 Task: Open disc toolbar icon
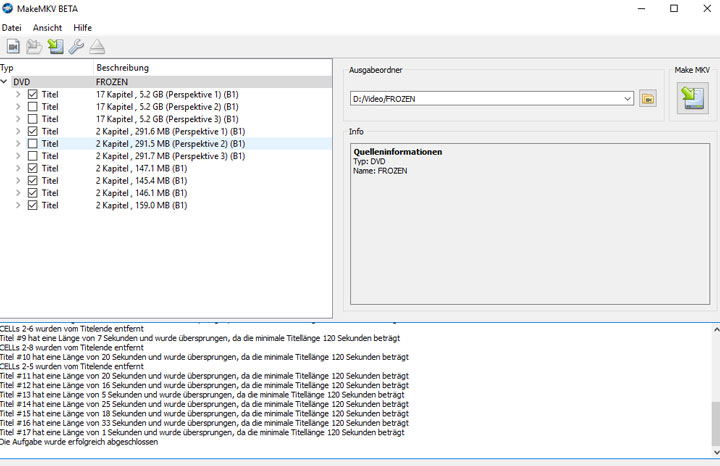coord(34,46)
